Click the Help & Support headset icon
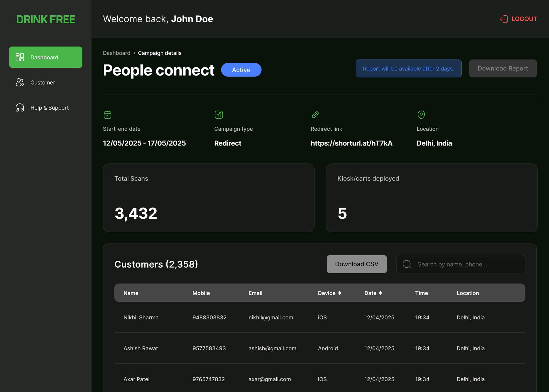 point(20,107)
